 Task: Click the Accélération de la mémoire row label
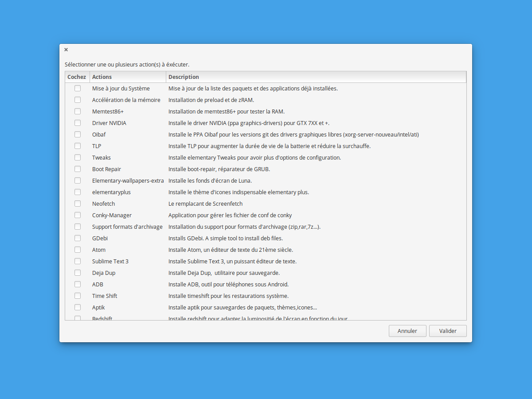click(x=126, y=100)
